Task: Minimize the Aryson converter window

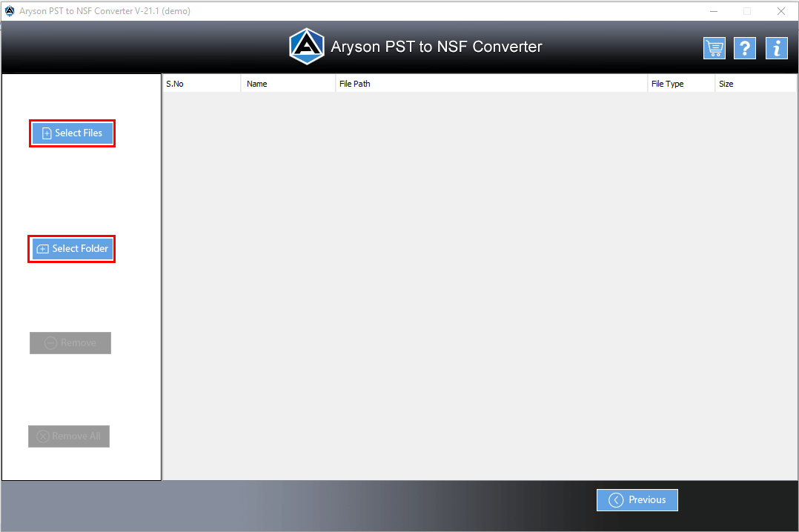Action: click(713, 10)
